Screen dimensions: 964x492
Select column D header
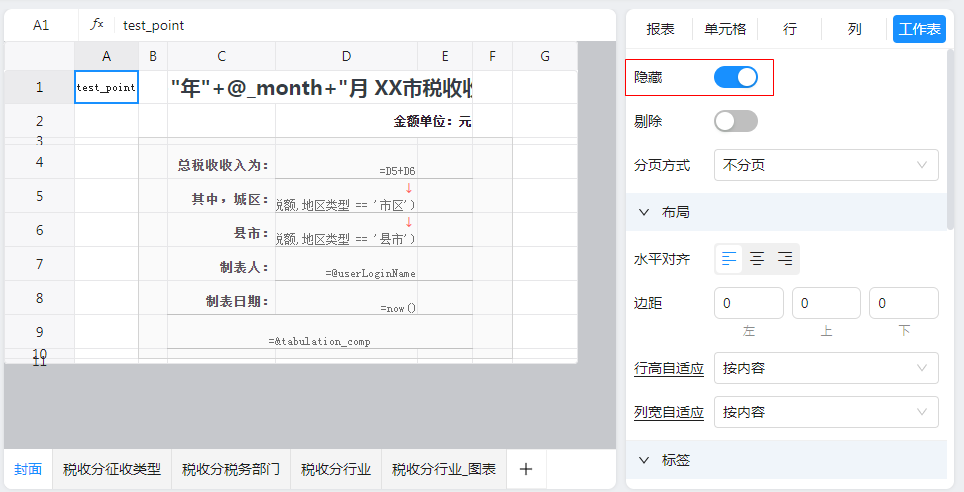pos(346,56)
